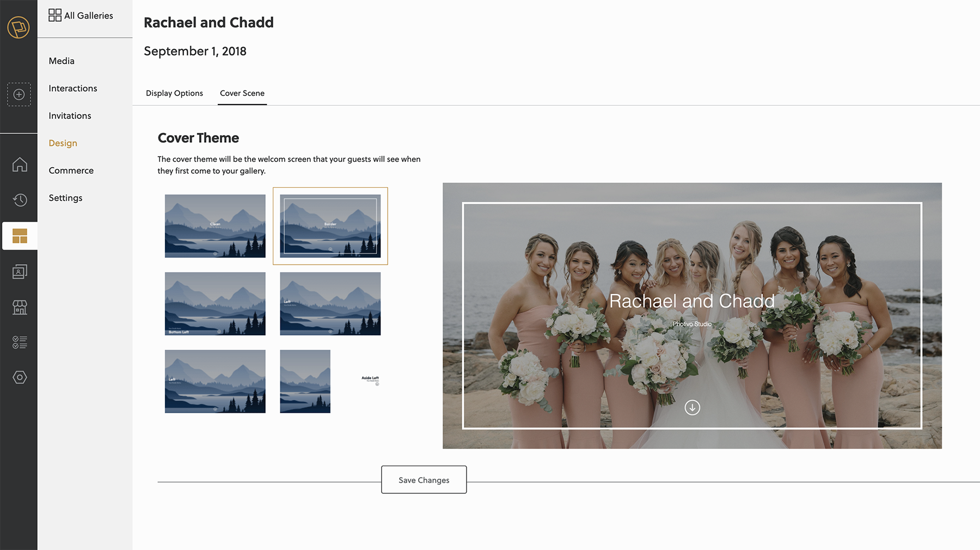Viewport: 980px width, 550px height.
Task: Choose the Aside Left cover theme thumbnail
Action: pyautogui.click(x=330, y=381)
